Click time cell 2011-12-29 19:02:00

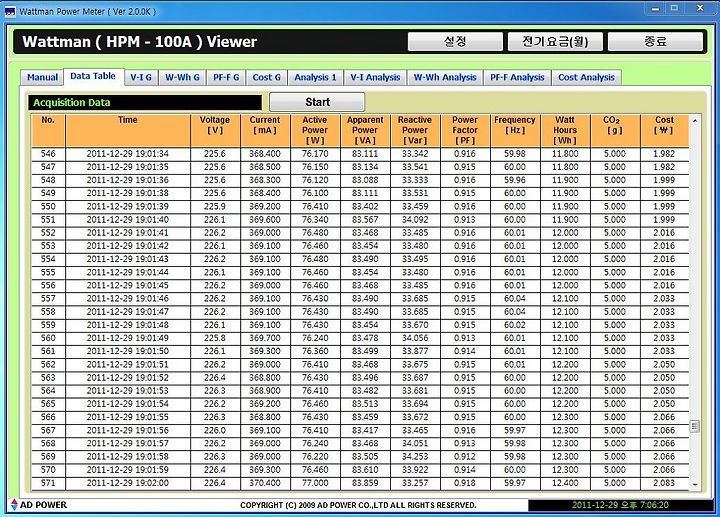[x=128, y=483]
